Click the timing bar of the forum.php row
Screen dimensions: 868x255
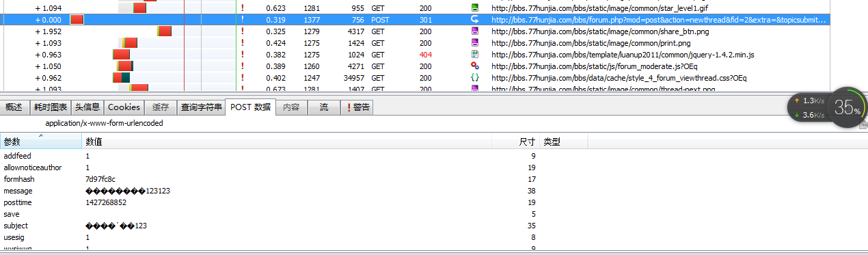tap(77, 20)
